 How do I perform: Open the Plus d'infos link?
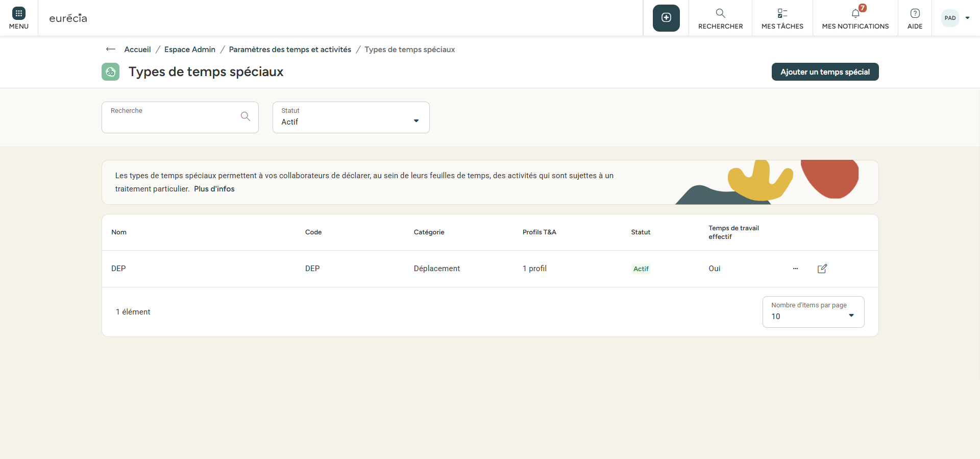[x=214, y=189]
